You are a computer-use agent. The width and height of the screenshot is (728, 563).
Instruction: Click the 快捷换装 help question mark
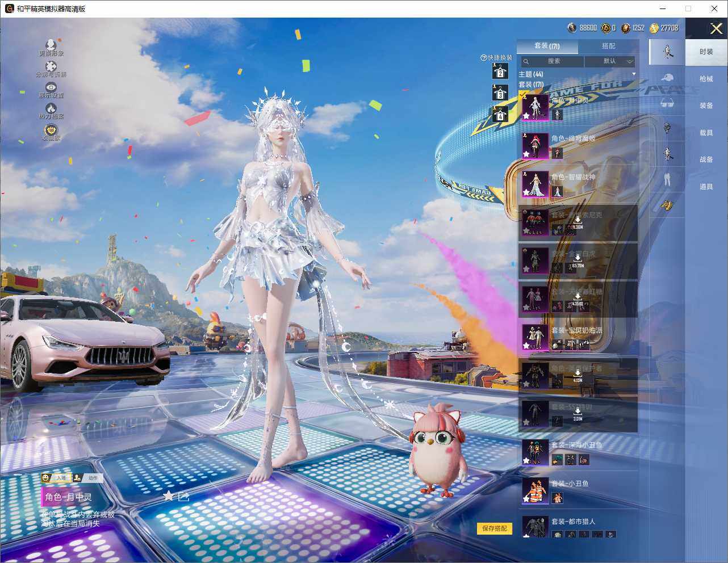tap(484, 57)
